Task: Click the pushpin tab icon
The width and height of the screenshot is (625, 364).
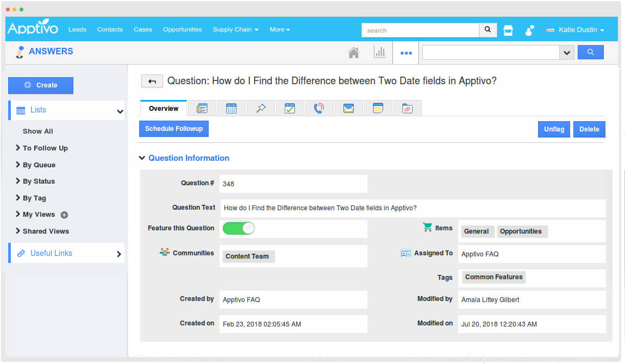Action: click(260, 109)
